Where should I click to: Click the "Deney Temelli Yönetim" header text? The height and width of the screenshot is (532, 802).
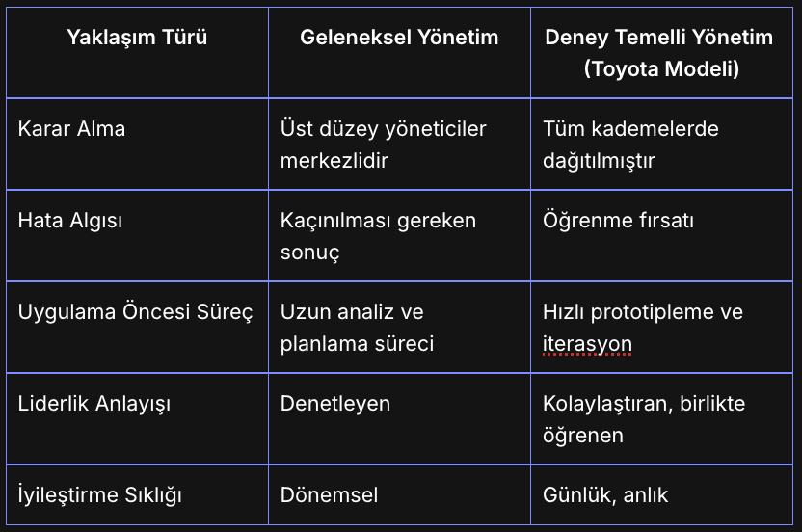coord(658,38)
